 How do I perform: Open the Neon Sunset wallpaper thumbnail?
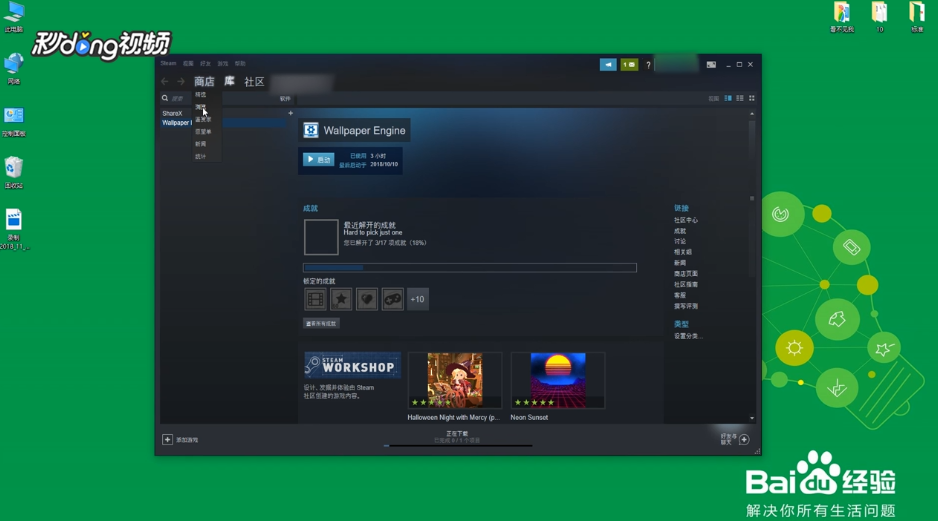tap(558, 380)
